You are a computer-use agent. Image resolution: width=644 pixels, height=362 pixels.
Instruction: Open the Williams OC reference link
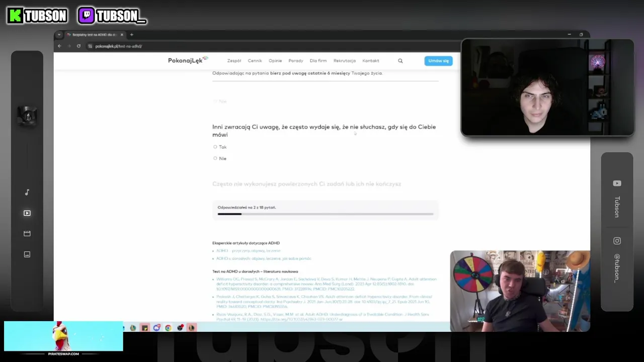tap(326, 284)
